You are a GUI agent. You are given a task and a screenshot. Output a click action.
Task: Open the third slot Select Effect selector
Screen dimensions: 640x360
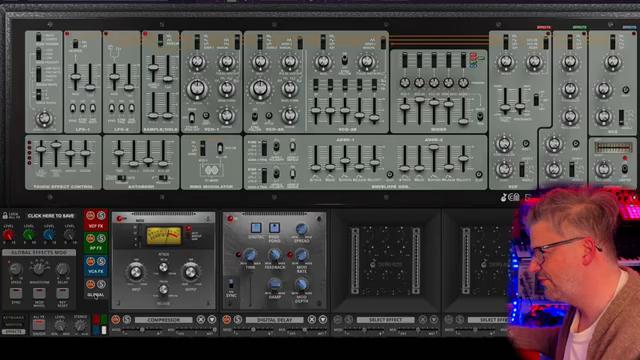click(x=385, y=320)
